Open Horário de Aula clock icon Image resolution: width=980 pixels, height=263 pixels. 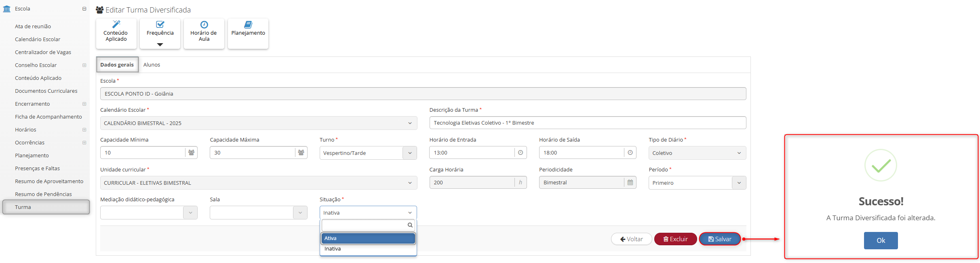(x=204, y=24)
